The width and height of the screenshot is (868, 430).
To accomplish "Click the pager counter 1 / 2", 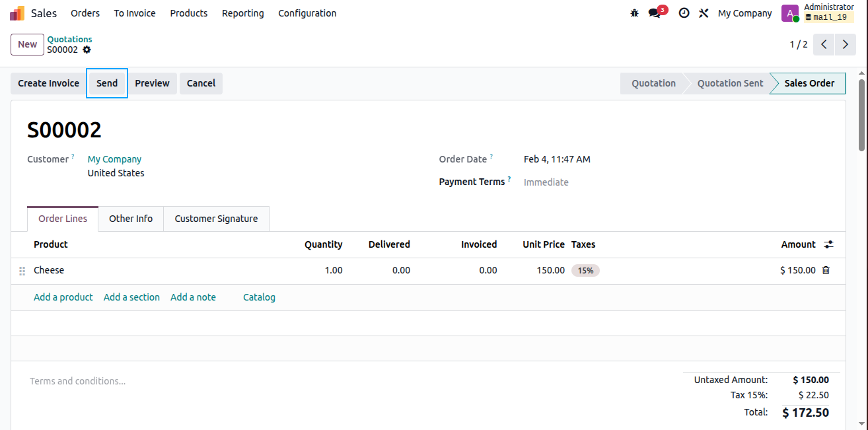I will point(799,44).
